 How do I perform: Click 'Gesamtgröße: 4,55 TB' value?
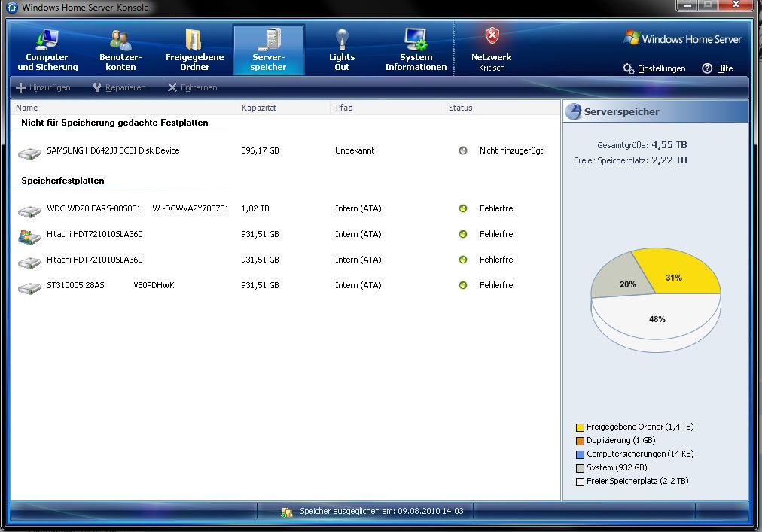(x=669, y=144)
